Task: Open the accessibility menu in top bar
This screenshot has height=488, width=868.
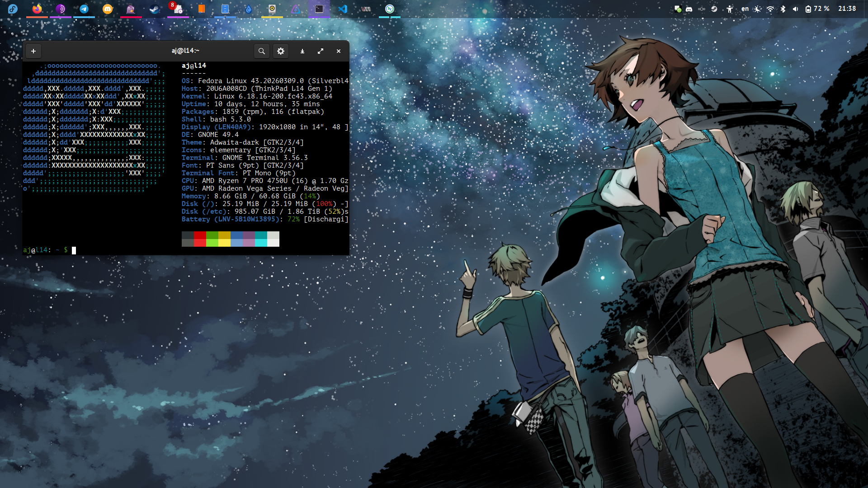Action: 730,9
